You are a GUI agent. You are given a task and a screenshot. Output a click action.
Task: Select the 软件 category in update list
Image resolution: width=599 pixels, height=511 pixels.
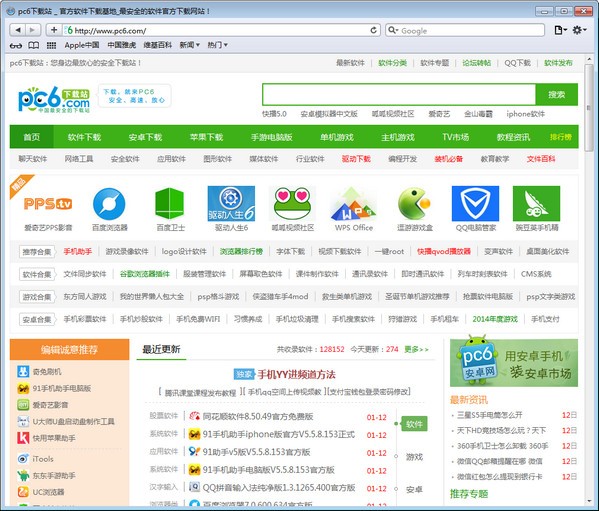pos(414,424)
